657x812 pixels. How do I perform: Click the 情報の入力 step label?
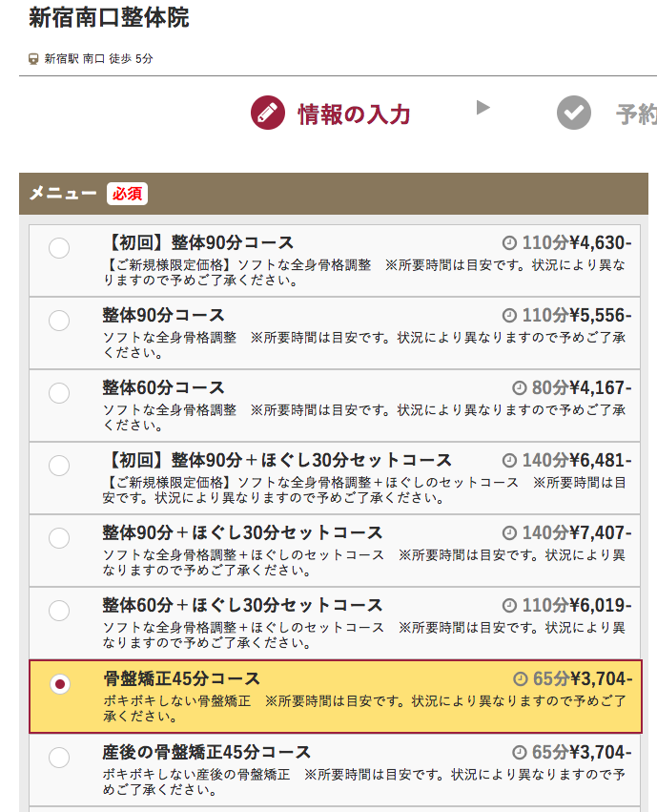click(354, 115)
